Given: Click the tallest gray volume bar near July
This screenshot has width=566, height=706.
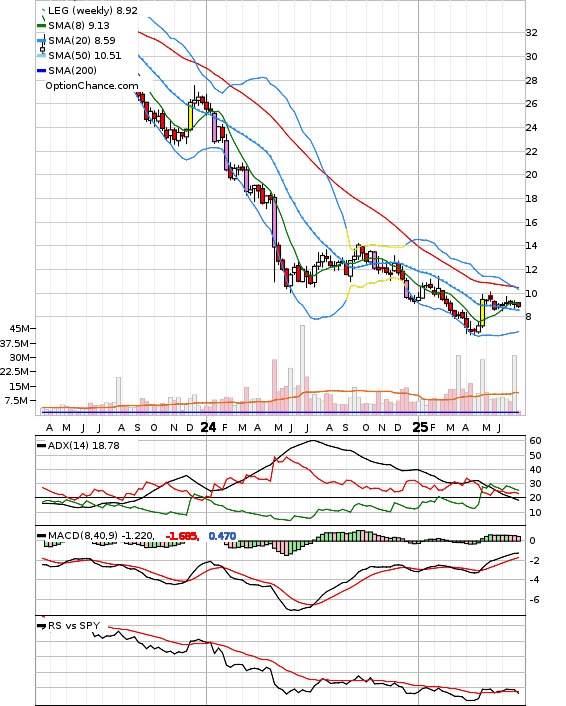Looking at the screenshot, I should [303, 369].
